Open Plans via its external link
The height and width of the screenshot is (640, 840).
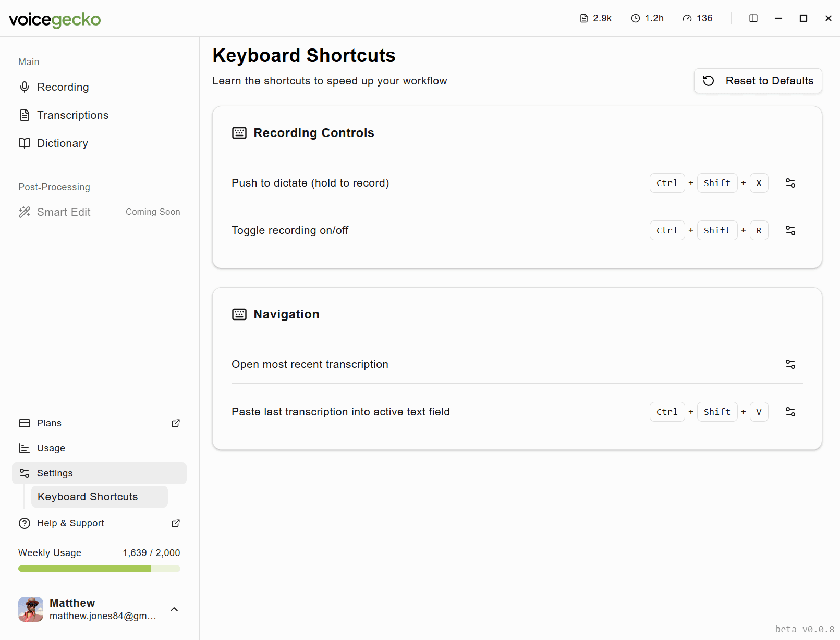(x=176, y=423)
